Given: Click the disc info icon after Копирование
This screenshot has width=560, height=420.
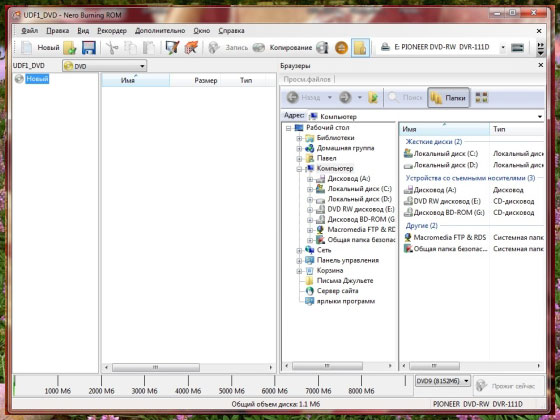Looking at the screenshot, I should [322, 48].
